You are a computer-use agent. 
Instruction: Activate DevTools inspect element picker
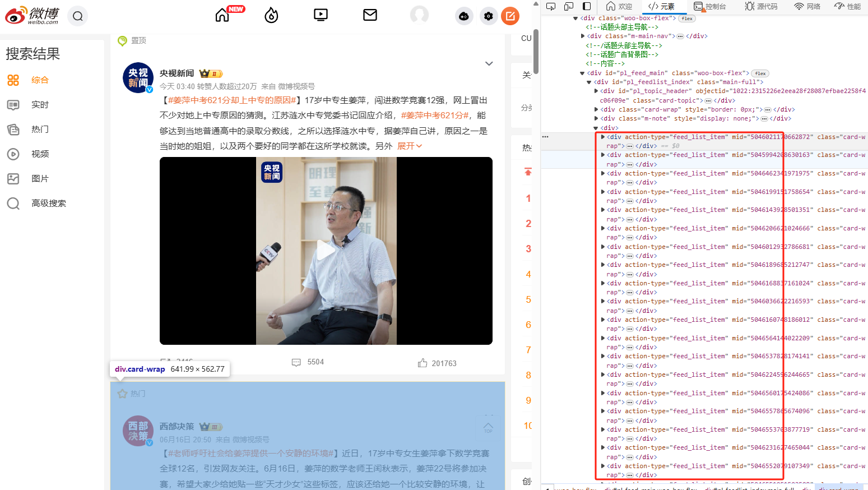pos(551,6)
